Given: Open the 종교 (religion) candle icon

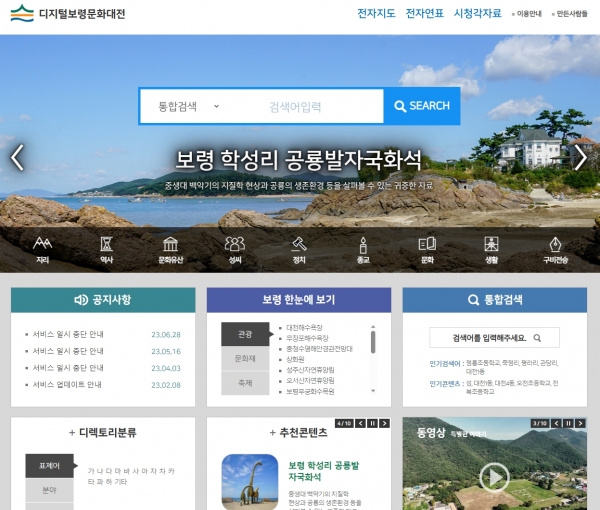Looking at the screenshot, I should pos(362,248).
